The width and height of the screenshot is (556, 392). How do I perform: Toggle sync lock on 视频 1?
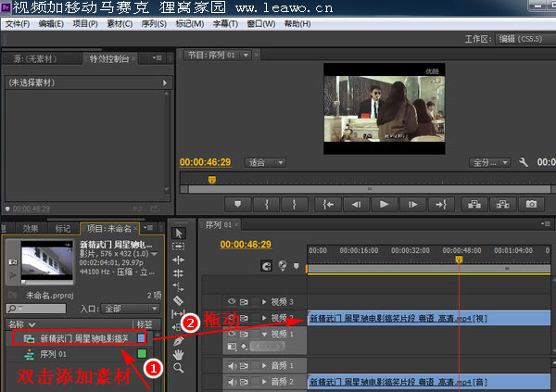(244, 335)
